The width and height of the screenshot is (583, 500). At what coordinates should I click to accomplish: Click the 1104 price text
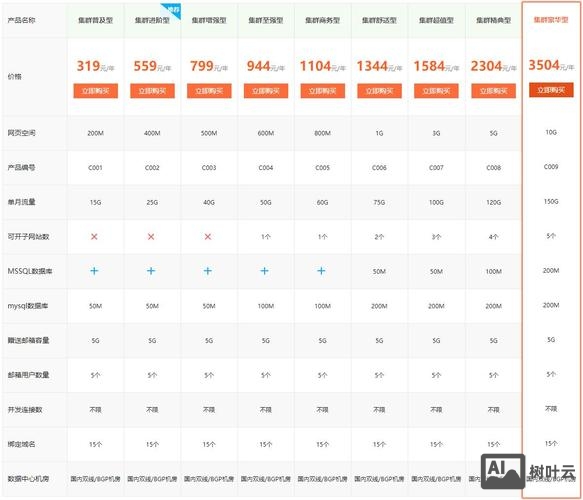tap(315, 66)
